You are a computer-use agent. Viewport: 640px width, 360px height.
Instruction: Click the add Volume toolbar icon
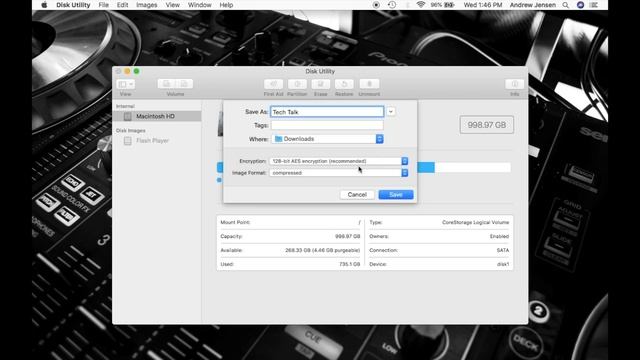167,84
